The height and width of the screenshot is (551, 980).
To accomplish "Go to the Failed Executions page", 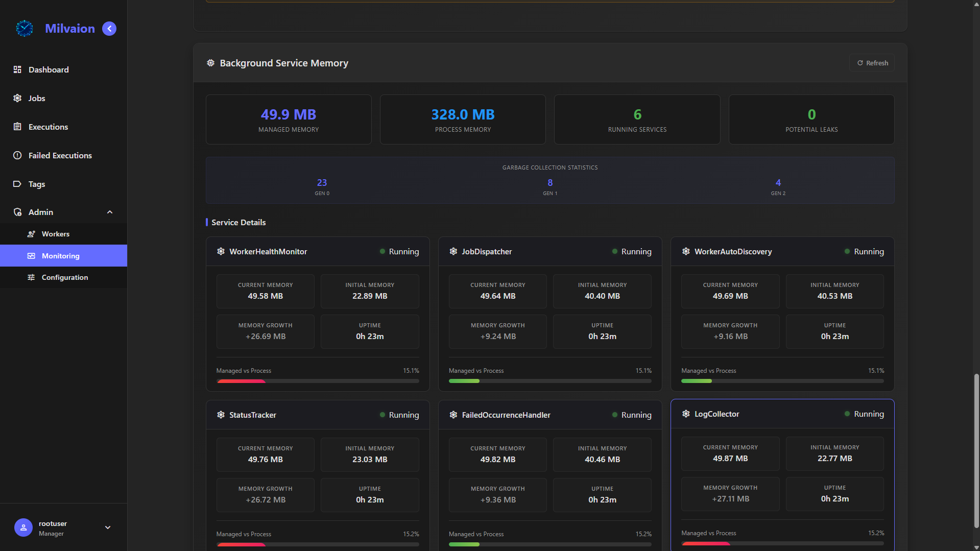I will (60, 155).
